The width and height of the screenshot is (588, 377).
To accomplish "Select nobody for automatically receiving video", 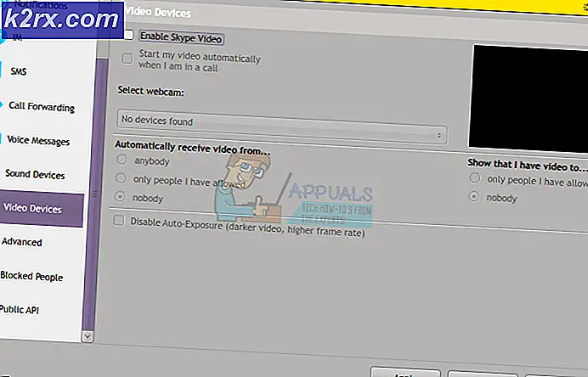I will (x=120, y=196).
